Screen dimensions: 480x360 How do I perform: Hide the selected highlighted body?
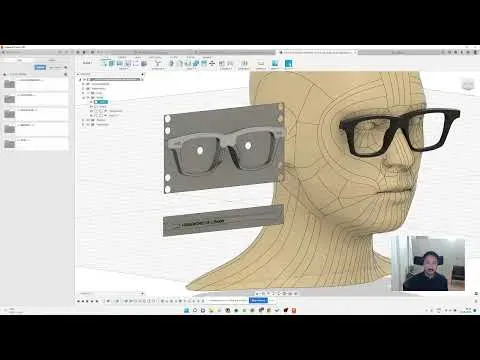(x=92, y=102)
